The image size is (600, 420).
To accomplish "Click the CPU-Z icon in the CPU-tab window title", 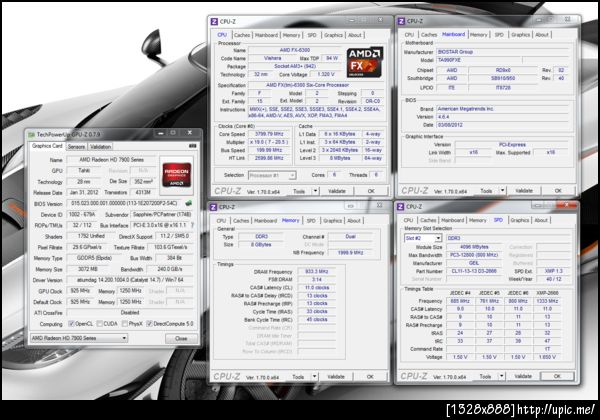I will point(214,21).
